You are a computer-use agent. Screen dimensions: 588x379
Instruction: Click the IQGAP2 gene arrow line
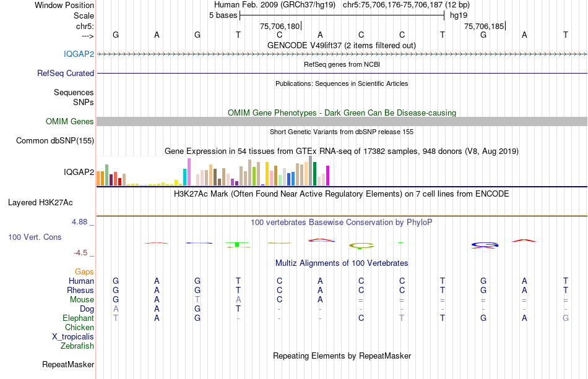coord(342,54)
